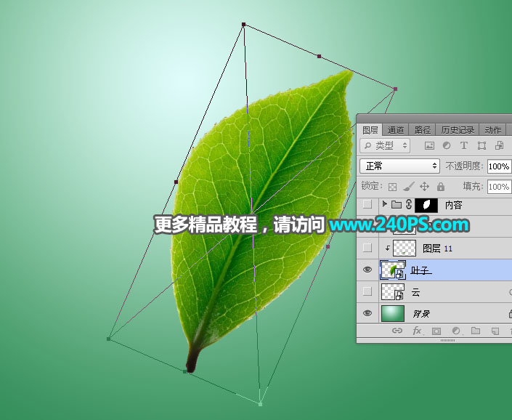Click the lock image pixels brush icon
The width and height of the screenshot is (512, 420).
point(409,187)
